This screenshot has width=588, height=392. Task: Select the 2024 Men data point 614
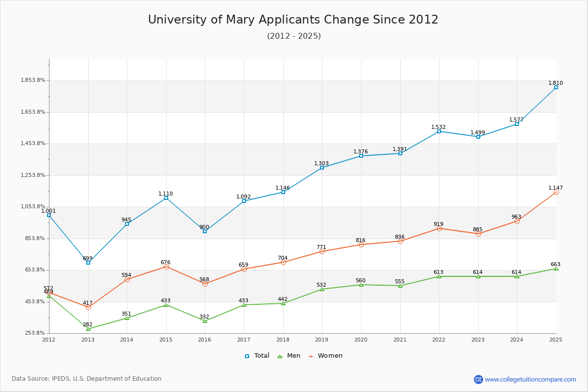point(517,276)
